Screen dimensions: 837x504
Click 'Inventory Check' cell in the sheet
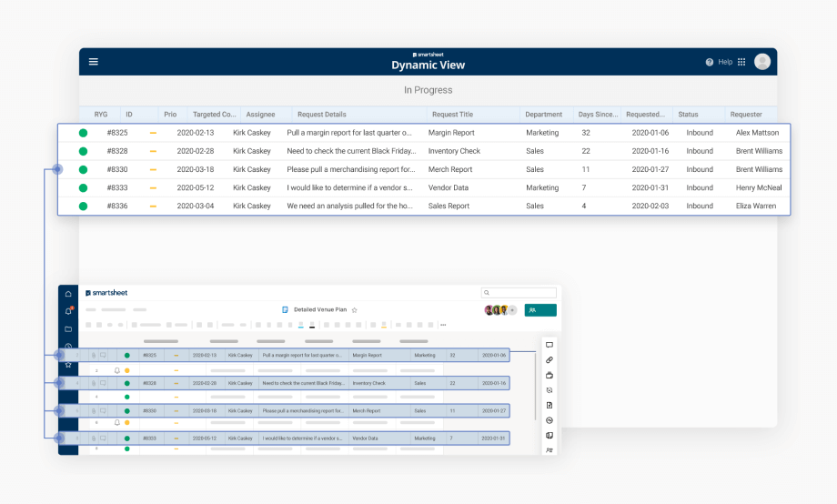pyautogui.click(x=368, y=383)
